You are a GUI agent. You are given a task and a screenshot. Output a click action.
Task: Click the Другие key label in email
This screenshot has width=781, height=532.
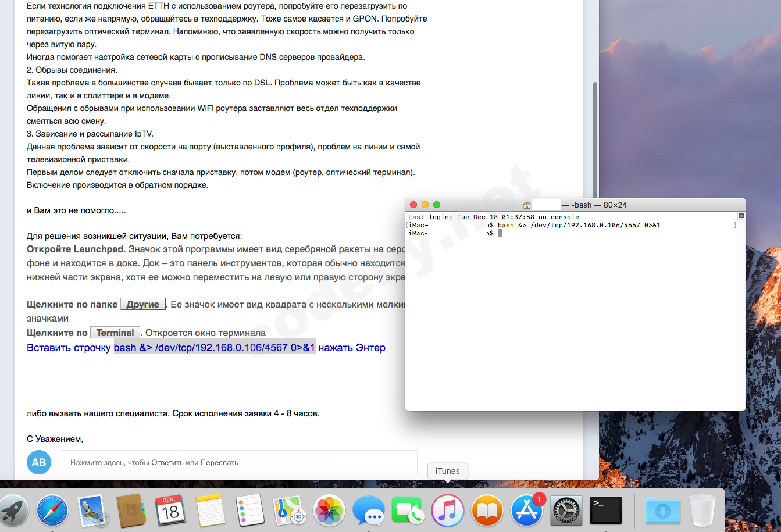coord(143,304)
